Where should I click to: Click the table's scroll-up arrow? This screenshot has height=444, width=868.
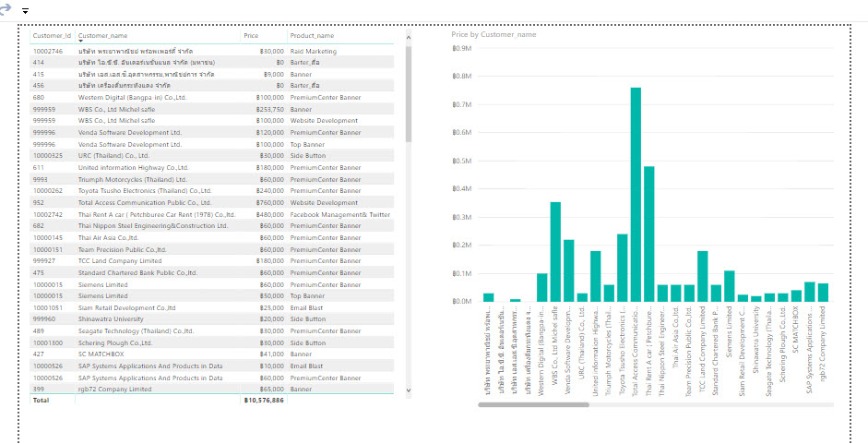coord(409,37)
